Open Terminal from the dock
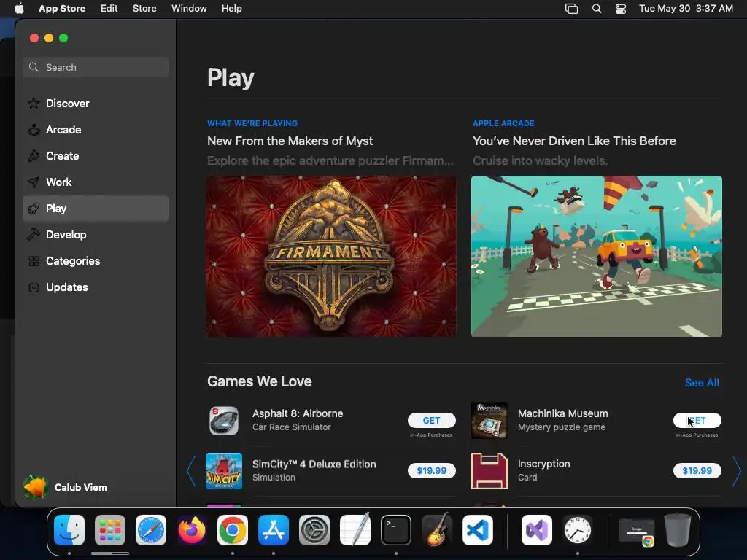 tap(396, 530)
